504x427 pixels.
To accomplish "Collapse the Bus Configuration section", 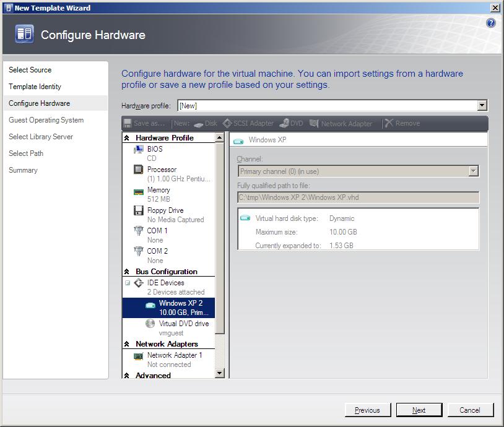I will pos(127,272).
